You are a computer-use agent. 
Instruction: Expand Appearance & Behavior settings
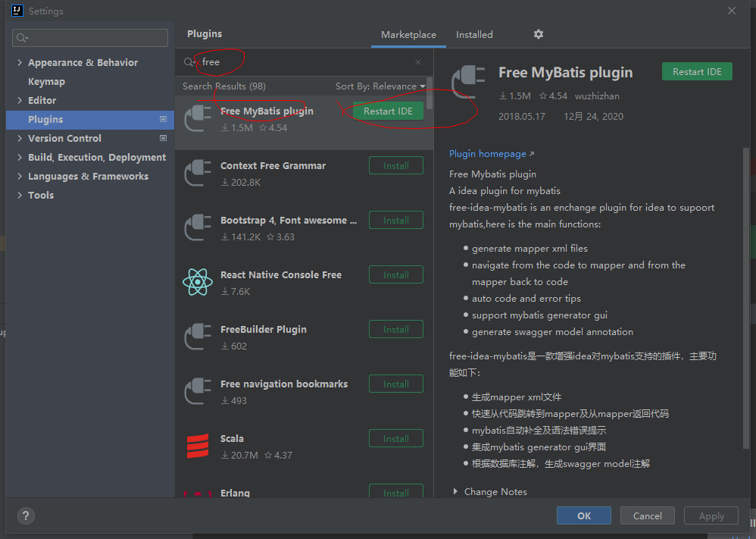coord(20,62)
